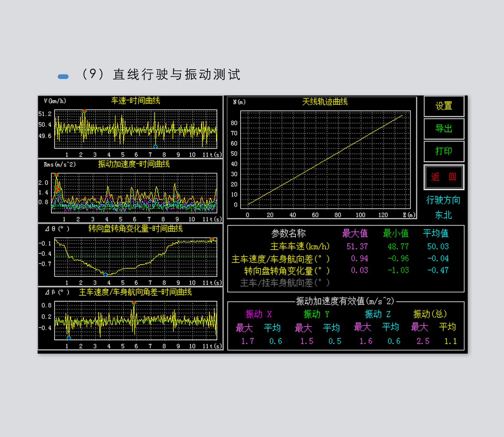Click the 东北 driving direction value
This screenshot has height=437, width=504.
[x=443, y=215]
